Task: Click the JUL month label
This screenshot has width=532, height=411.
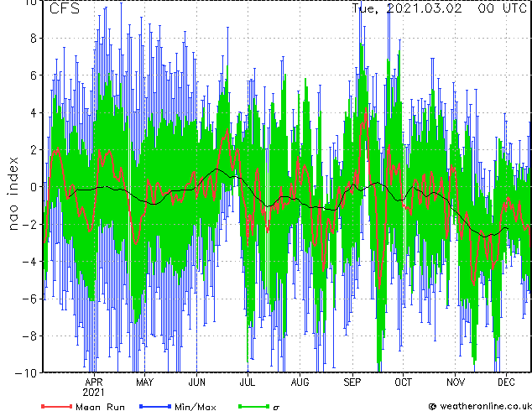Action: 248,382
